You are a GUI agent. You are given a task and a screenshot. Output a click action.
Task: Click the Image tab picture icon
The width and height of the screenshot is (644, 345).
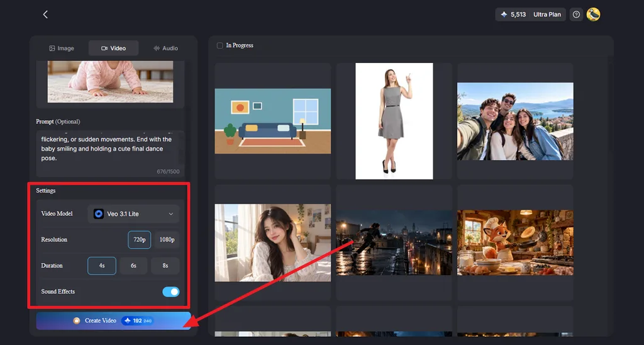tap(52, 48)
